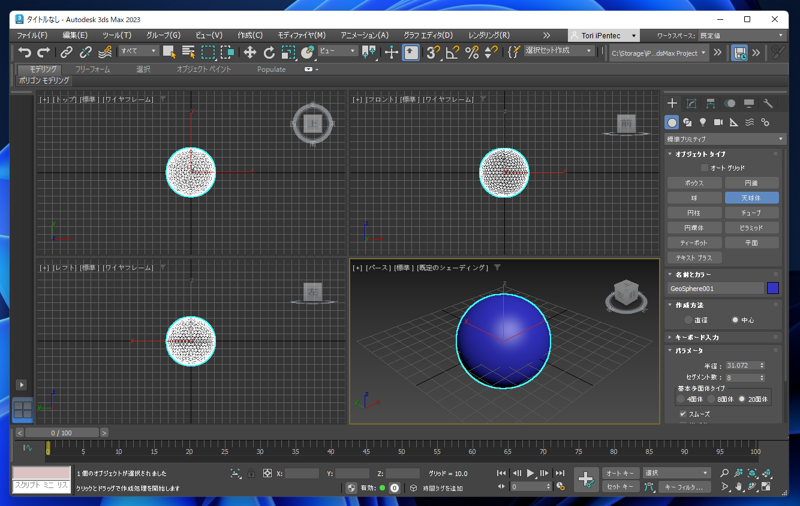Click the 円柱 primitive button
The width and height of the screenshot is (800, 506).
pos(694,213)
